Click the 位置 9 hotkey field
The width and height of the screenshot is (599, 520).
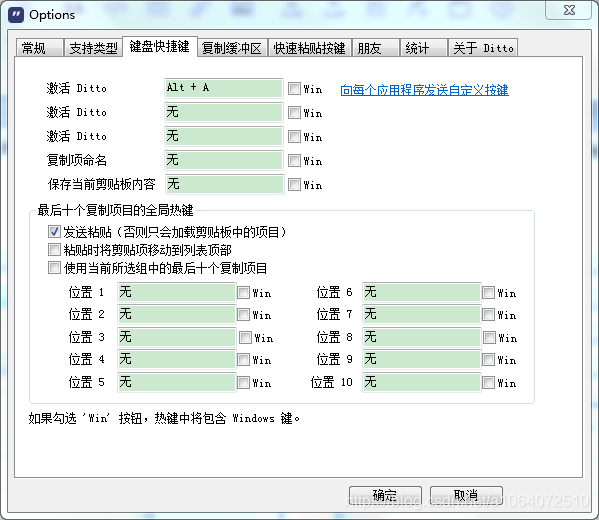(x=421, y=360)
